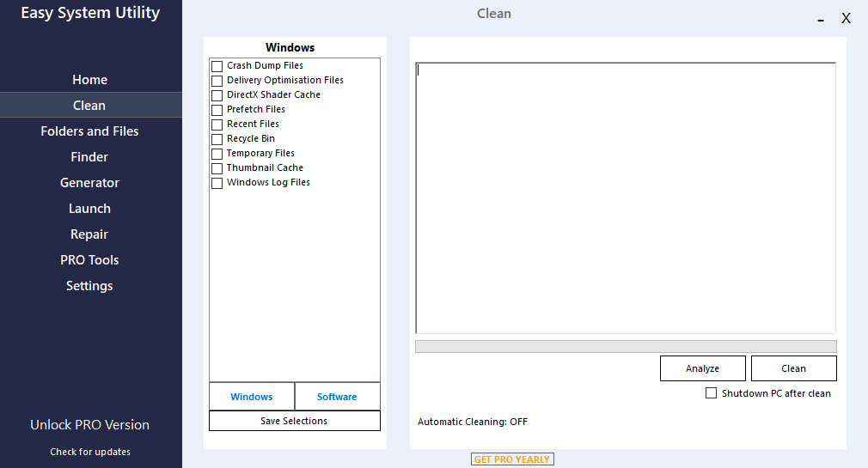Close the window with X button
This screenshot has width=868, height=468.
(846, 18)
